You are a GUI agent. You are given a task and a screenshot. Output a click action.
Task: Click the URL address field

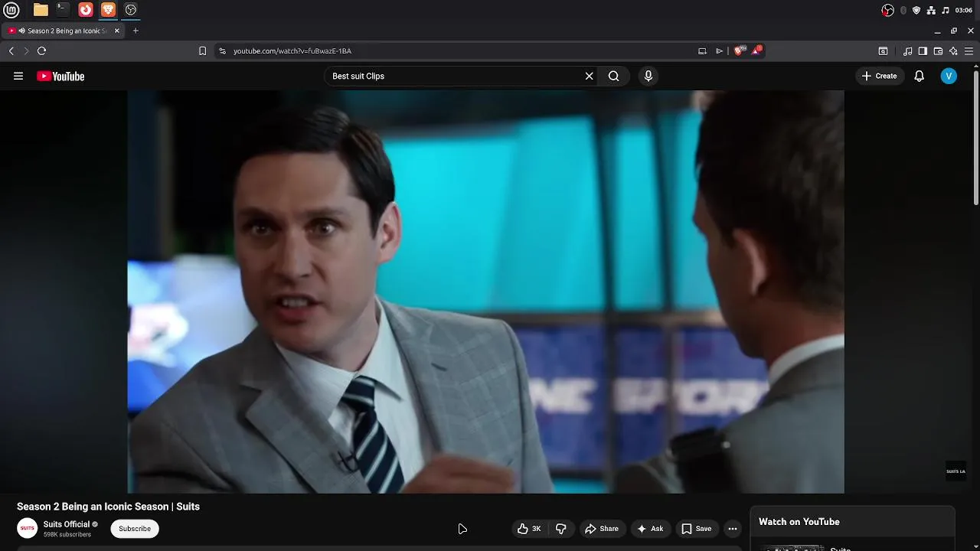pos(459,51)
